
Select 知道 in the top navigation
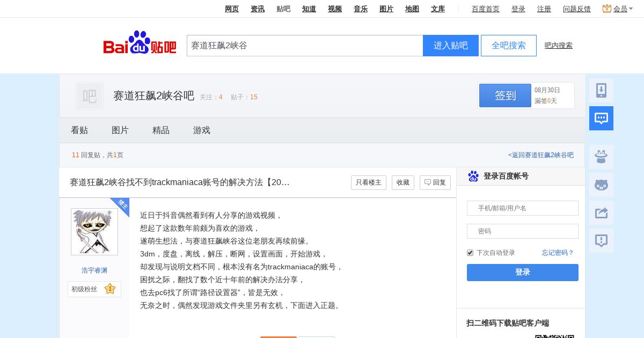point(309,9)
